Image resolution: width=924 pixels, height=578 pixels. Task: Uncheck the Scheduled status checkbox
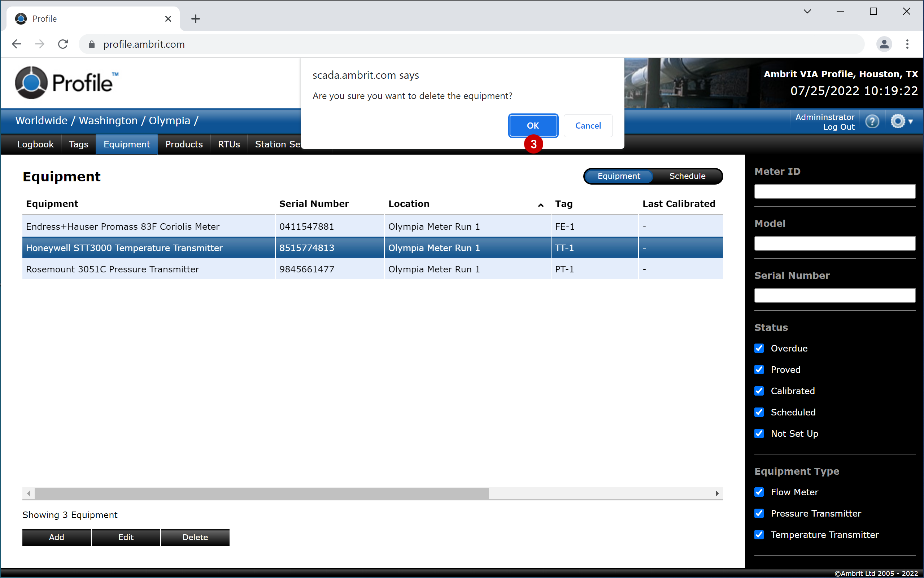coord(759,412)
